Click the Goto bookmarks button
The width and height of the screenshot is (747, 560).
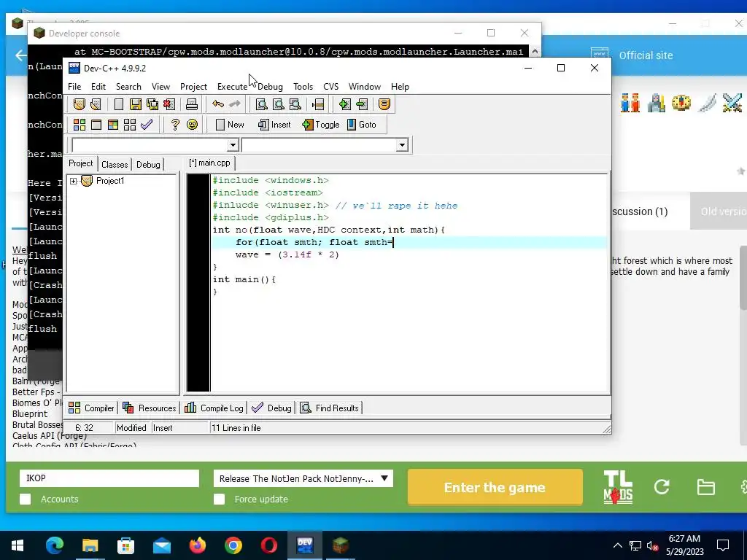click(362, 125)
